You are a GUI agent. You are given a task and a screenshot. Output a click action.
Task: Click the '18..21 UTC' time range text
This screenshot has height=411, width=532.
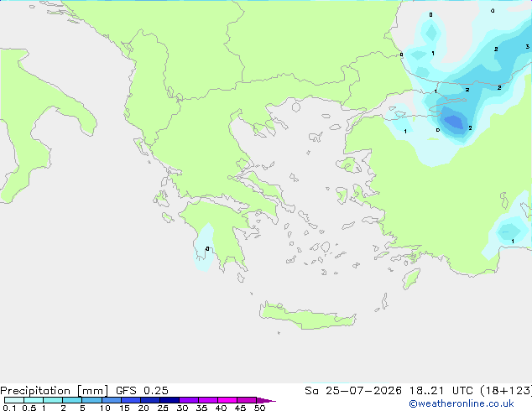coord(442,391)
